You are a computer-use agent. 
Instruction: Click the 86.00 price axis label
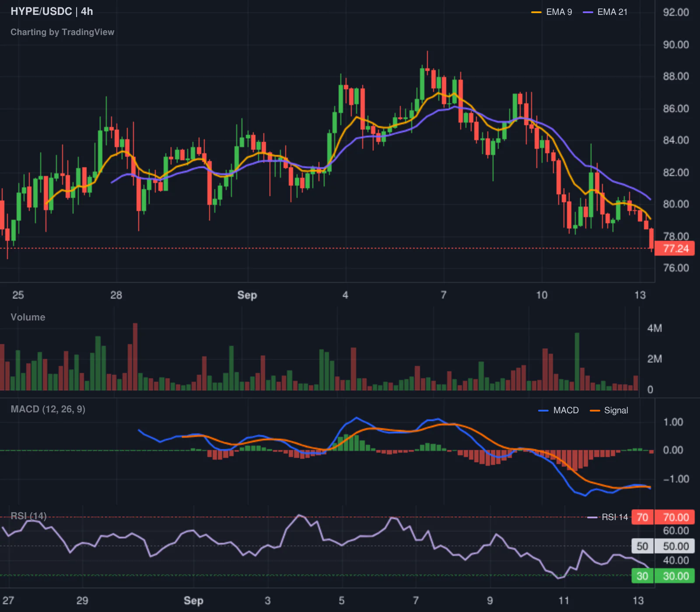(x=676, y=109)
